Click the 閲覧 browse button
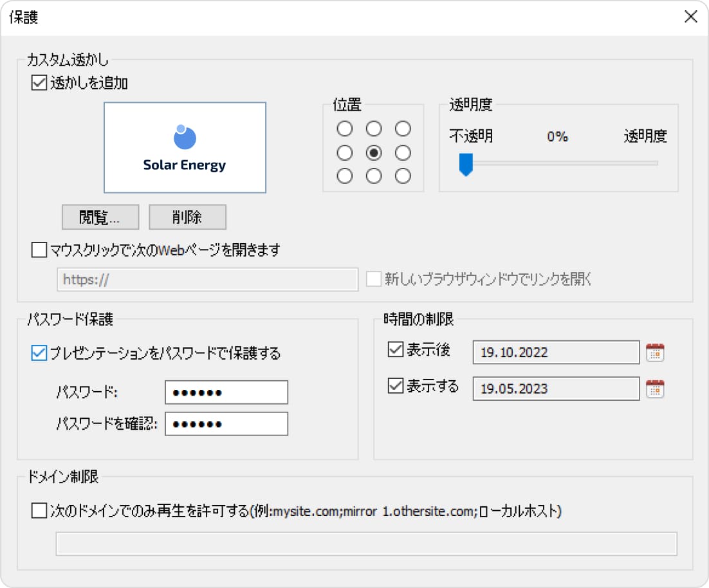This screenshot has height=588, width=709. [100, 217]
